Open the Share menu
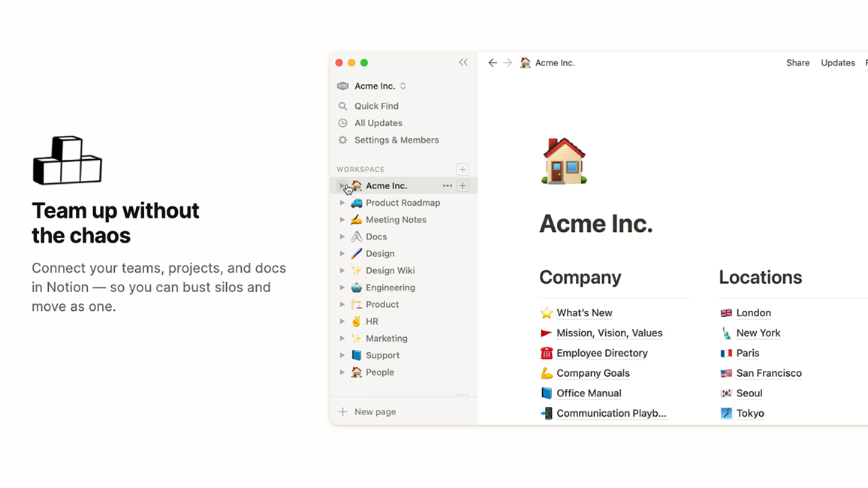Viewport: 868px width, 488px height. click(x=797, y=62)
